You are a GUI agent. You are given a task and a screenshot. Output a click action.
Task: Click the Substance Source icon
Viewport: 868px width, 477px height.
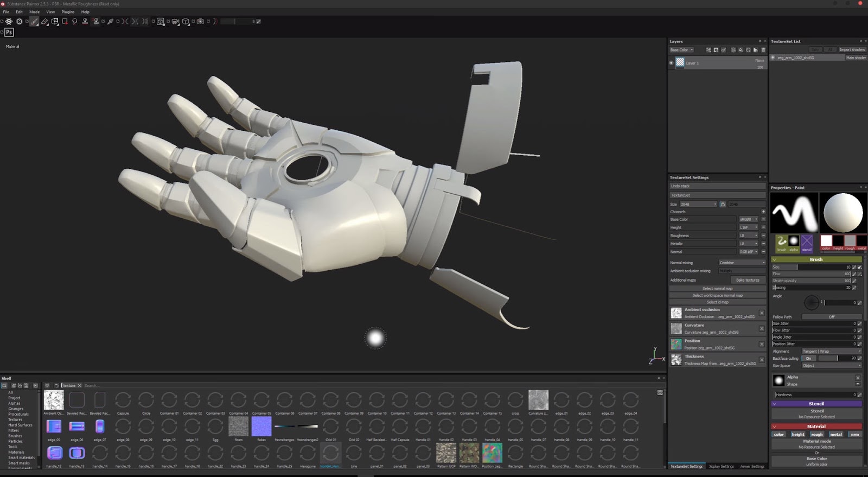pos(19,21)
